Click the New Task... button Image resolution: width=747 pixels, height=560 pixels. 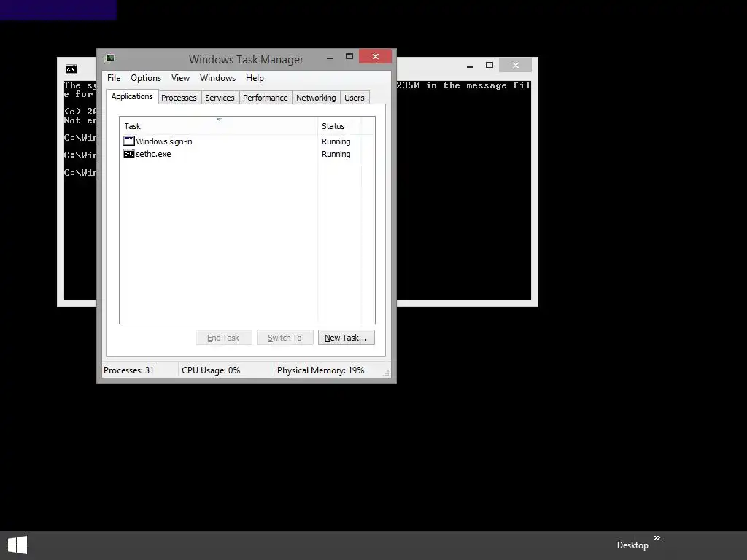346,337
